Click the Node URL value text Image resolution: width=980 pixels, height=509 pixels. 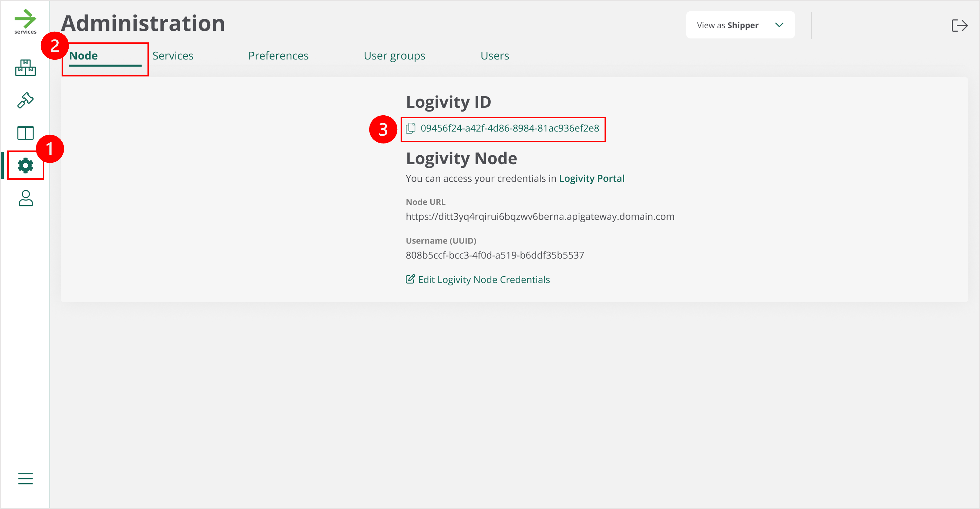pyautogui.click(x=540, y=216)
